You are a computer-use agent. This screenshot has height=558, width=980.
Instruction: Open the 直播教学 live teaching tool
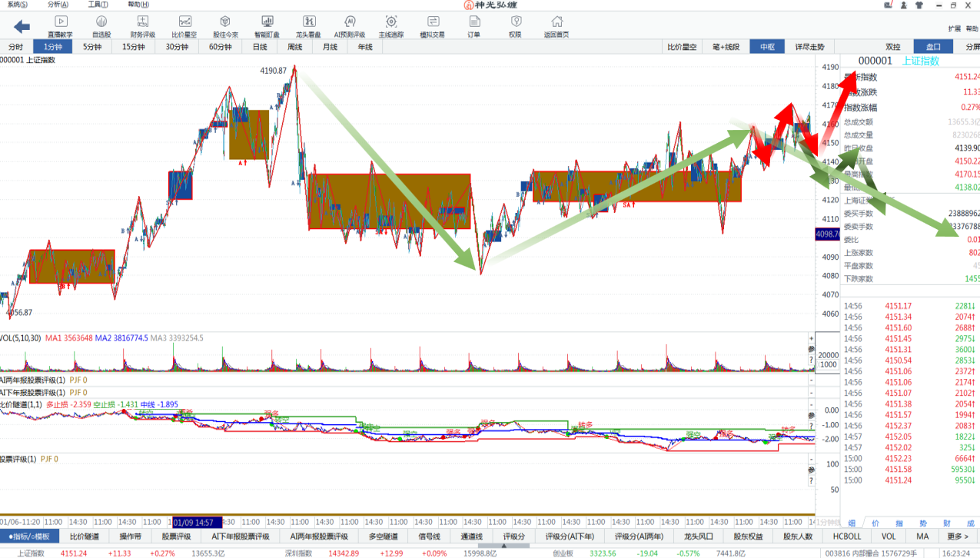click(x=60, y=26)
